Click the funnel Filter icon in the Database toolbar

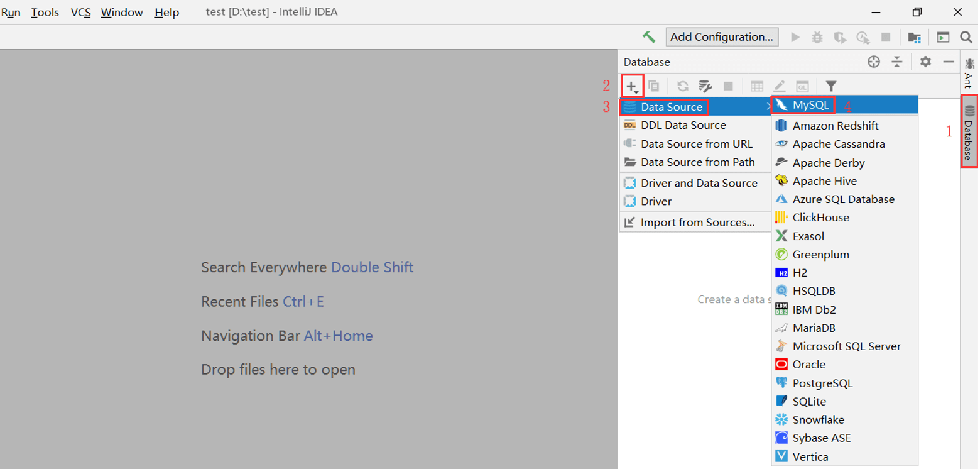(x=831, y=86)
